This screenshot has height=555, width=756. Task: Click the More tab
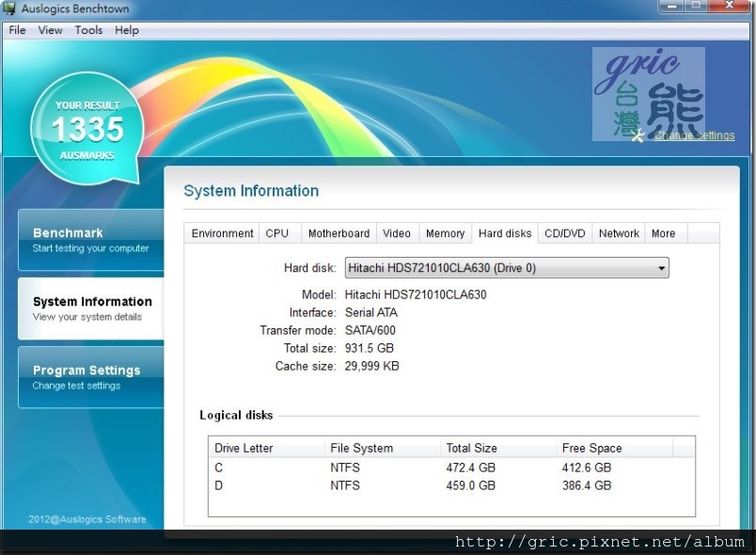(663, 233)
